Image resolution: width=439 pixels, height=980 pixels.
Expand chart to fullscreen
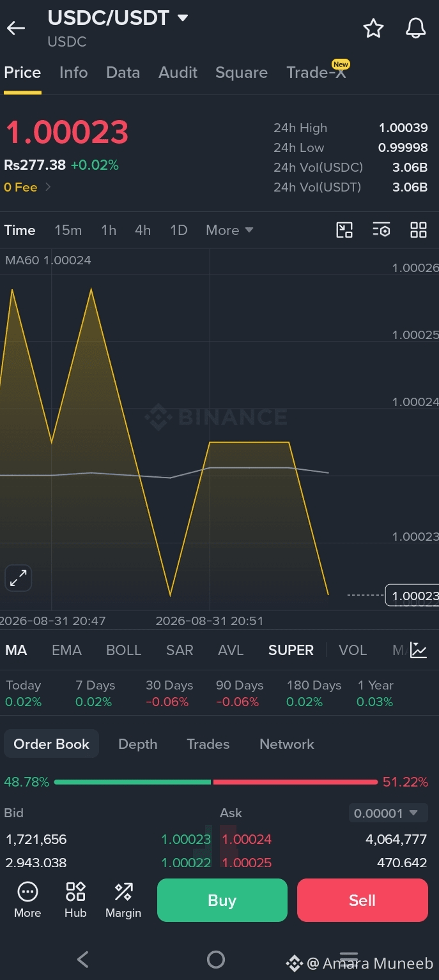tap(19, 578)
